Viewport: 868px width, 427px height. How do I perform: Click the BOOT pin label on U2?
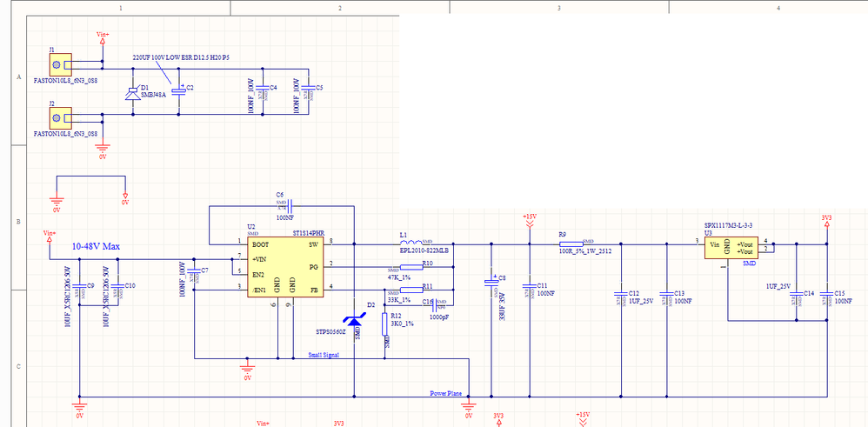point(260,244)
